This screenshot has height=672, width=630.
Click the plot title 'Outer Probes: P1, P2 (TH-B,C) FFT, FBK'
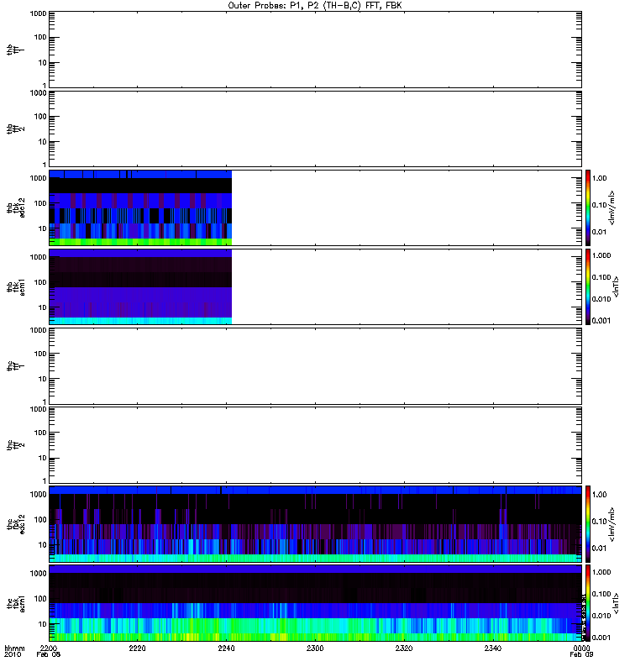click(315, 6)
